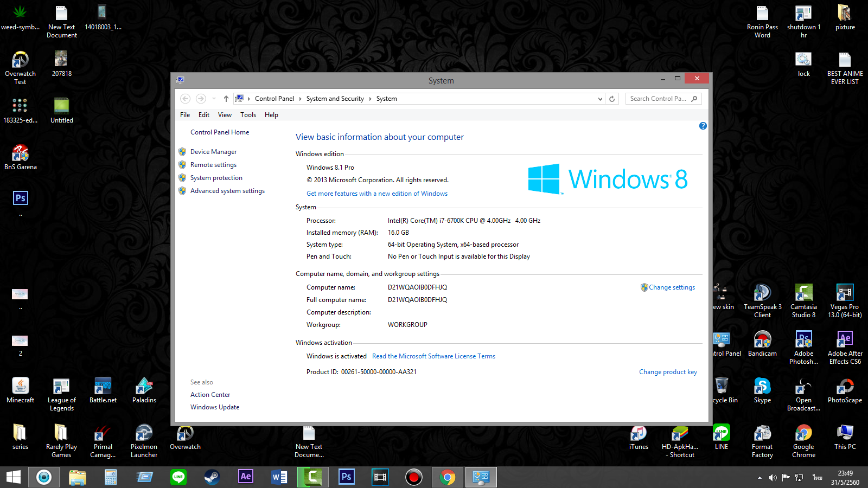Open After Effects from the taskbar
This screenshot has height=488, width=868.
[x=246, y=477]
